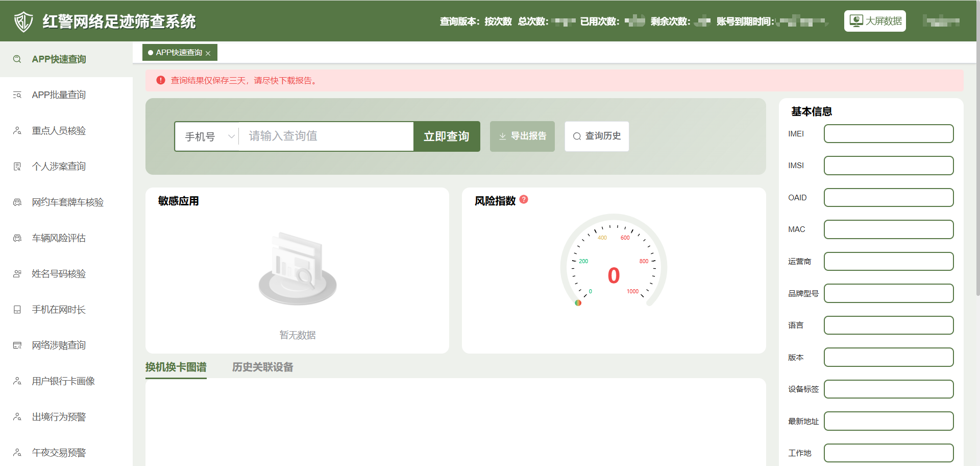Open 查询历史 query history
The width and height of the screenshot is (980, 466).
pos(597,136)
